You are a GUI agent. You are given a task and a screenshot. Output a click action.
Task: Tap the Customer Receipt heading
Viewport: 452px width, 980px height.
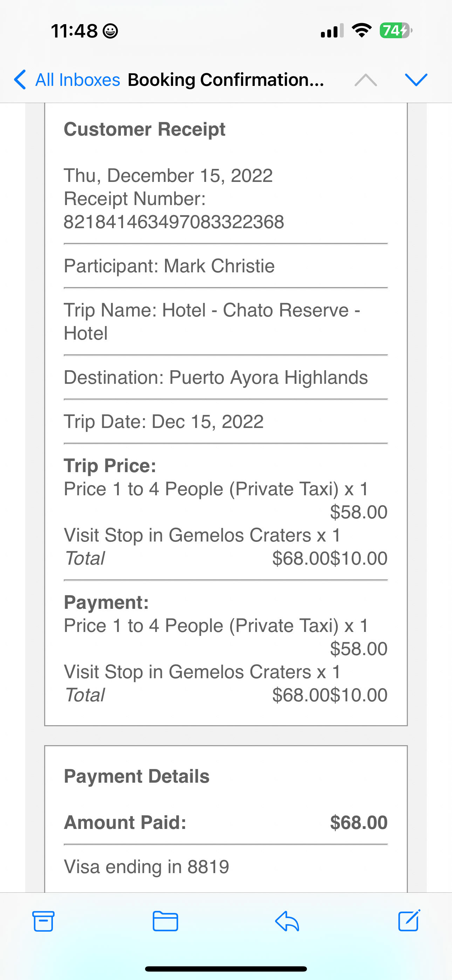[x=144, y=129]
